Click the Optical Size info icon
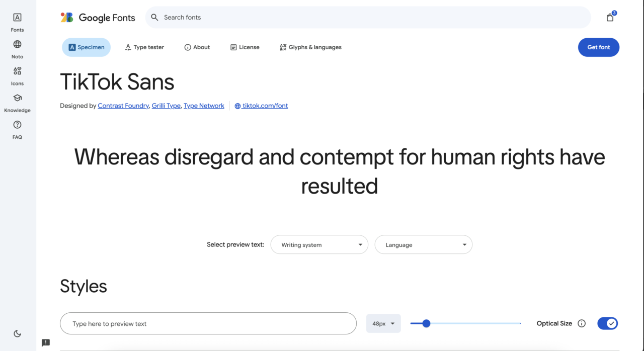The width and height of the screenshot is (644, 351). [x=582, y=323]
